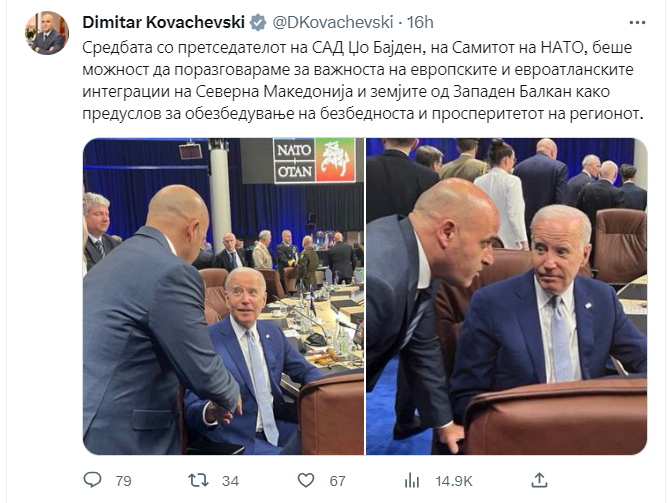Click the last line of tweet text

coord(362,114)
